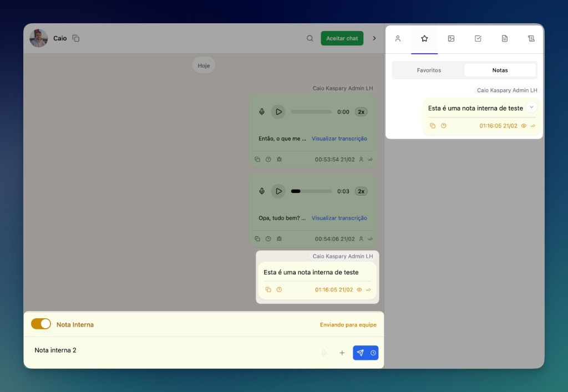The image size is (568, 392).
Task: Click the Aceitar chat button
Action: 342,38
